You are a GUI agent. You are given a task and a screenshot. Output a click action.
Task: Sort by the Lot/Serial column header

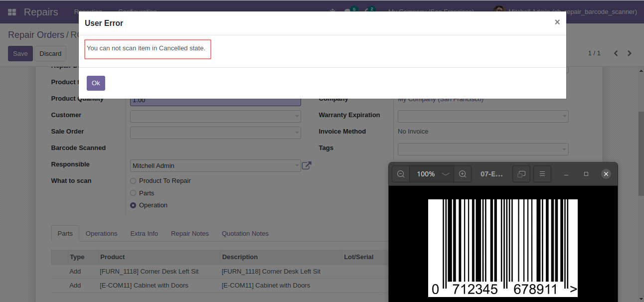[365, 257]
